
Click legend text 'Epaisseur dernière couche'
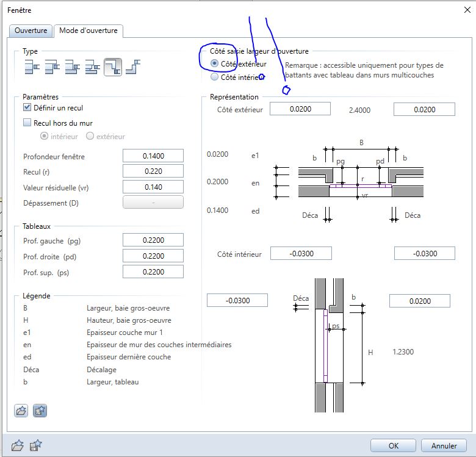129,357
